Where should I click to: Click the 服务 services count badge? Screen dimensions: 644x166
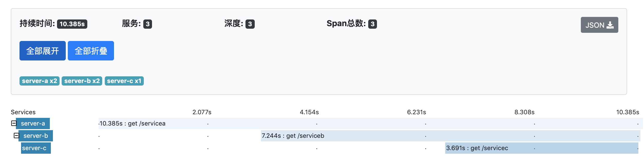click(x=148, y=24)
